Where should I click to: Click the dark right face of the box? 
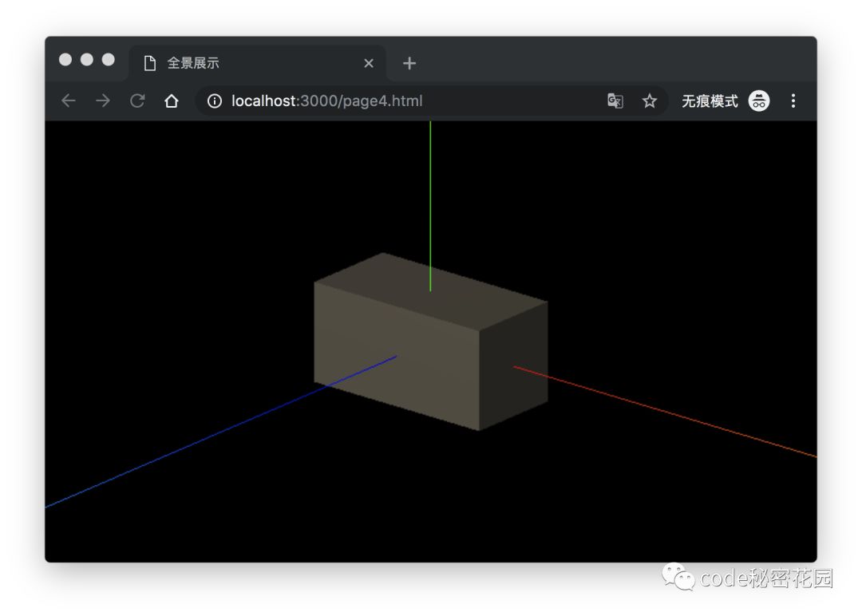[x=513, y=365]
